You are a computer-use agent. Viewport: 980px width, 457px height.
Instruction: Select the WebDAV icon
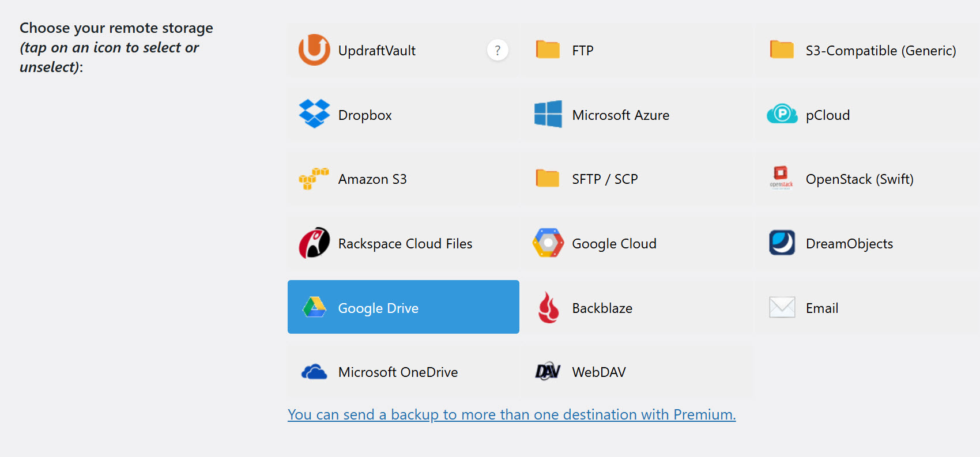[548, 372]
